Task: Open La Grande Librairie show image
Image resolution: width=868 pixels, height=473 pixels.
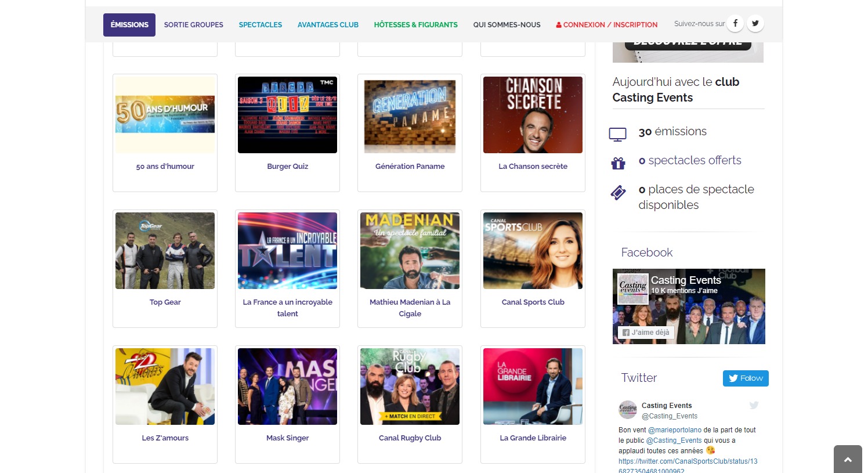Action: tap(533, 387)
